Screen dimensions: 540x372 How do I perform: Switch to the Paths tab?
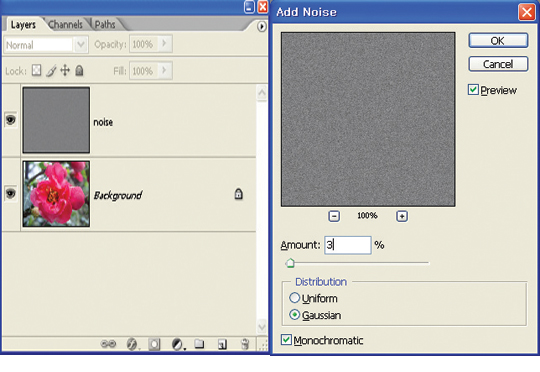tap(105, 24)
